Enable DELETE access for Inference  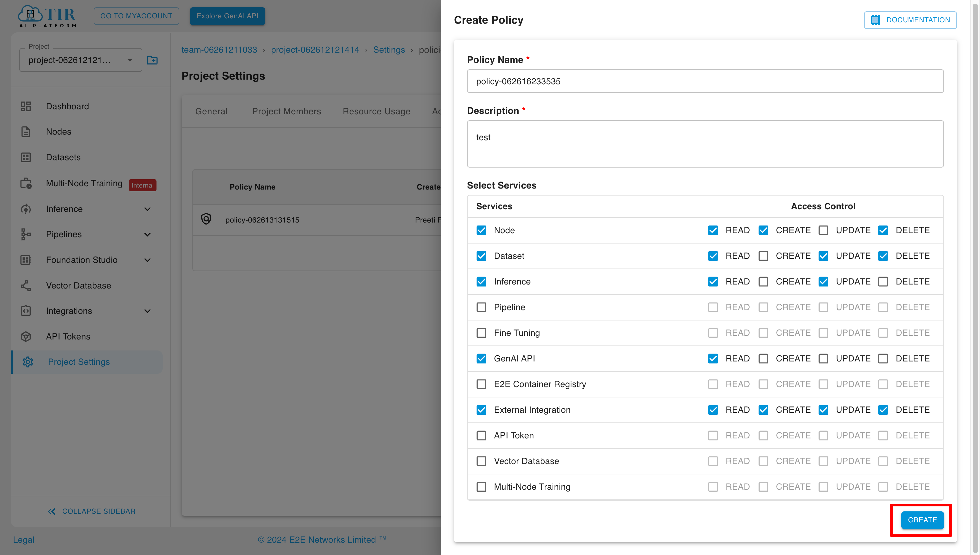click(883, 282)
